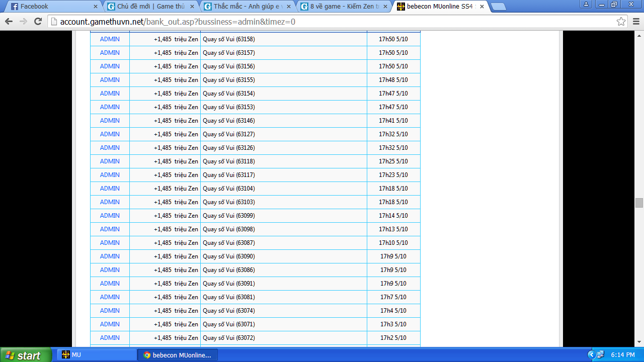This screenshot has height=362, width=644.
Task: Click the scrollbar down arrow
Action: pos(639,343)
